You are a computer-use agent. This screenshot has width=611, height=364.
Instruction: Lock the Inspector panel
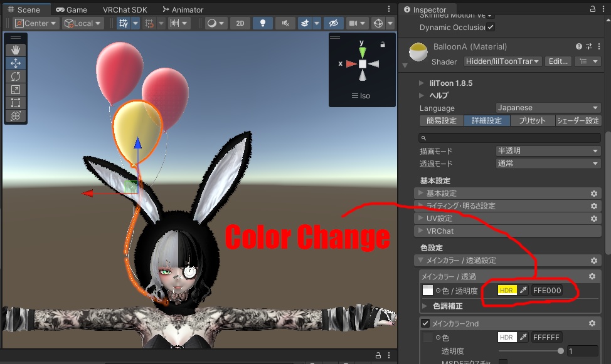tap(592, 9)
